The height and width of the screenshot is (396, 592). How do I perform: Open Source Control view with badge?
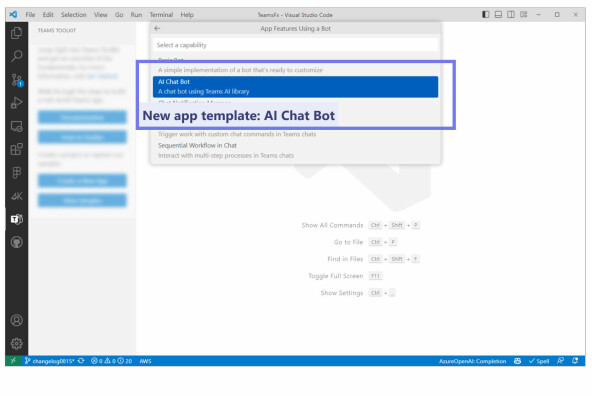[17, 80]
